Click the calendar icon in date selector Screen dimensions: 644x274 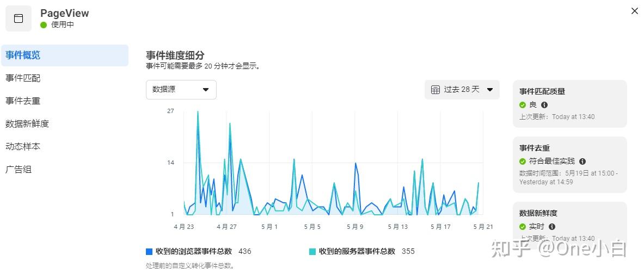coord(436,89)
